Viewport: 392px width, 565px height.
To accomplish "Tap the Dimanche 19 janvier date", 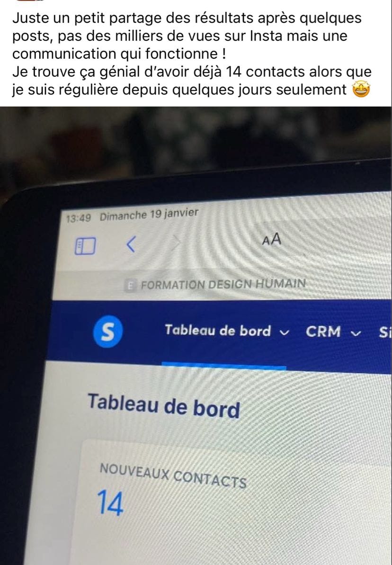I will click(149, 215).
